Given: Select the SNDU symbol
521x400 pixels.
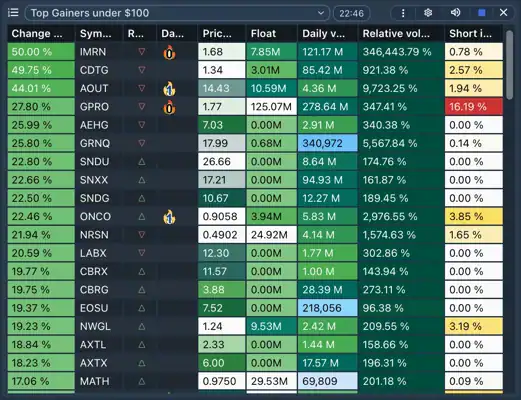Looking at the screenshot, I should pyautogui.click(x=94, y=161).
